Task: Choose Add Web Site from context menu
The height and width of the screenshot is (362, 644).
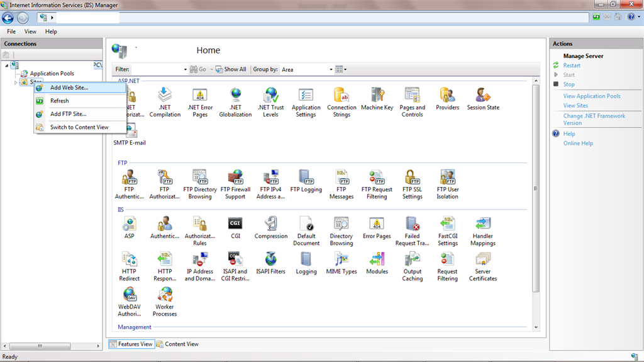Action: pos(80,88)
